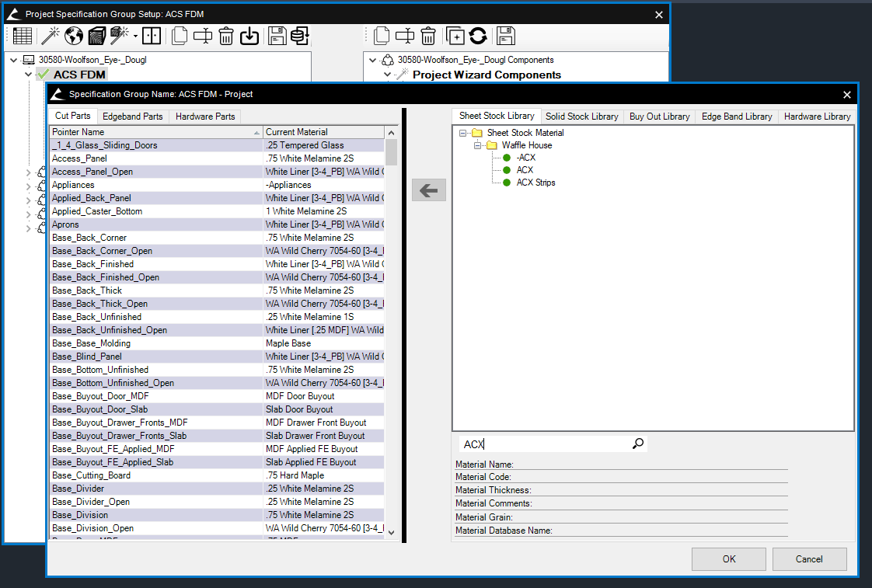Collapse the ACS FDM tree node
872x588 pixels.
point(28,74)
